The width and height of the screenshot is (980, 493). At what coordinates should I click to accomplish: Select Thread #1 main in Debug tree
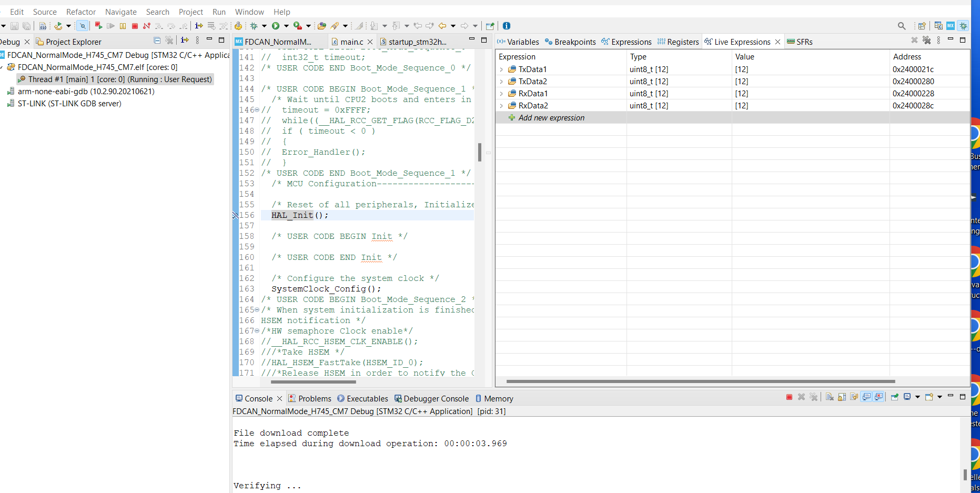tap(119, 79)
